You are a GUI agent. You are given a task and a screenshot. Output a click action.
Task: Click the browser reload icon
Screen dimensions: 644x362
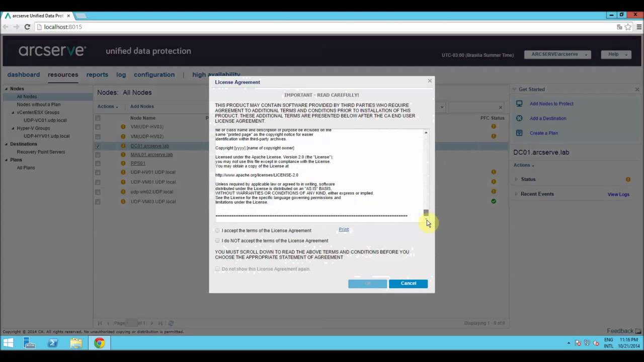pos(27,27)
